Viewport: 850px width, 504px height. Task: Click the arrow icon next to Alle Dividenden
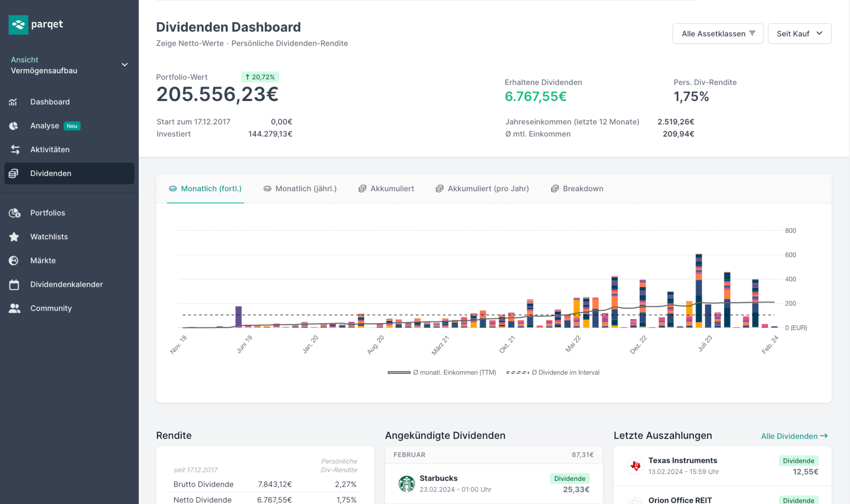click(824, 436)
